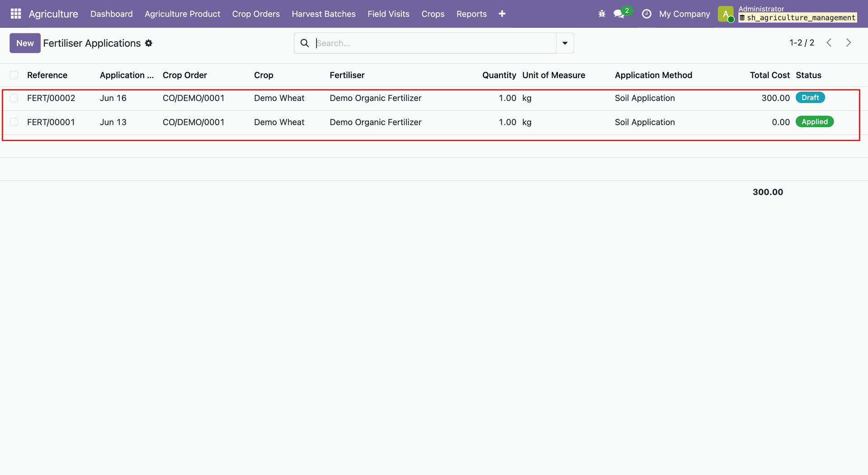
Task: Open the Field Visits menu
Action: pyautogui.click(x=388, y=14)
